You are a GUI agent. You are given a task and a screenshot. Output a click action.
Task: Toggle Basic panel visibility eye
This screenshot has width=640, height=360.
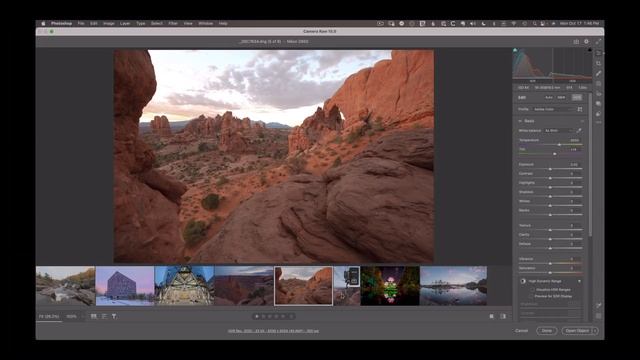pos(582,121)
